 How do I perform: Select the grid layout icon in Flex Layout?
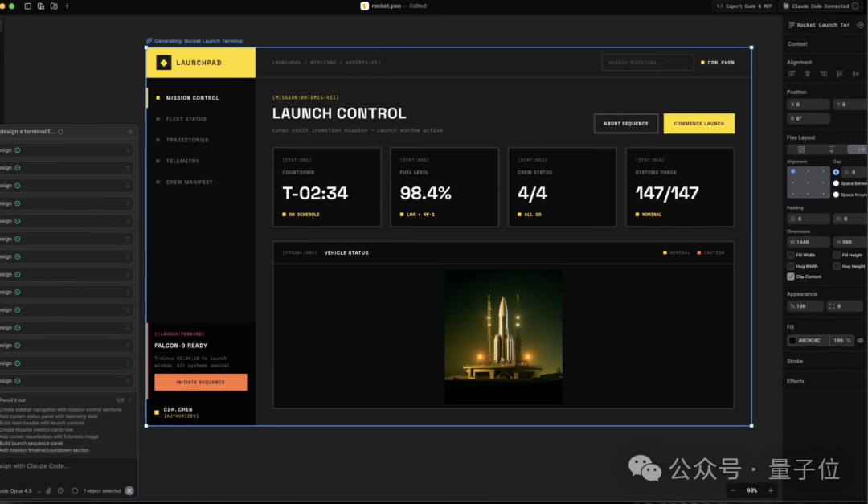click(x=801, y=150)
